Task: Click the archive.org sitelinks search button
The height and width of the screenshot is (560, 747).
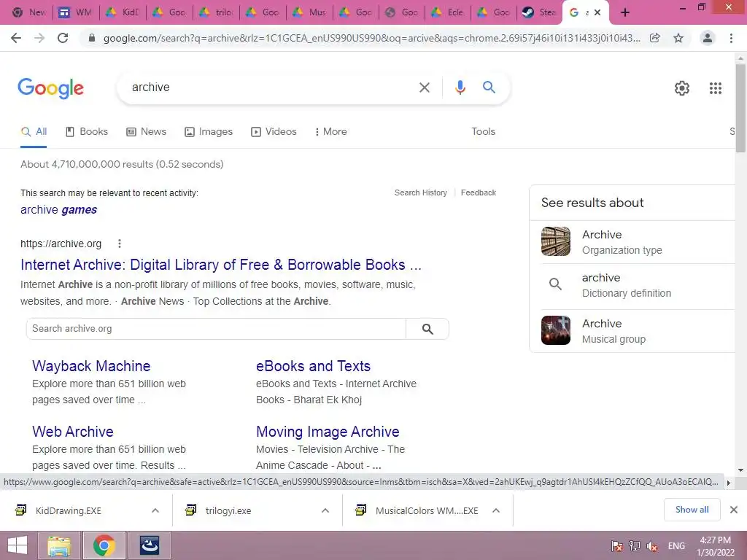Action: point(427,329)
